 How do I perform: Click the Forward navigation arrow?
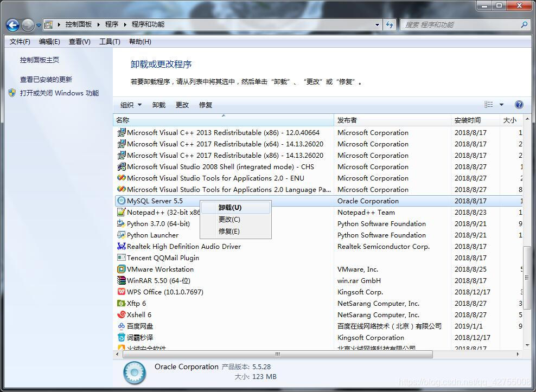(x=28, y=24)
